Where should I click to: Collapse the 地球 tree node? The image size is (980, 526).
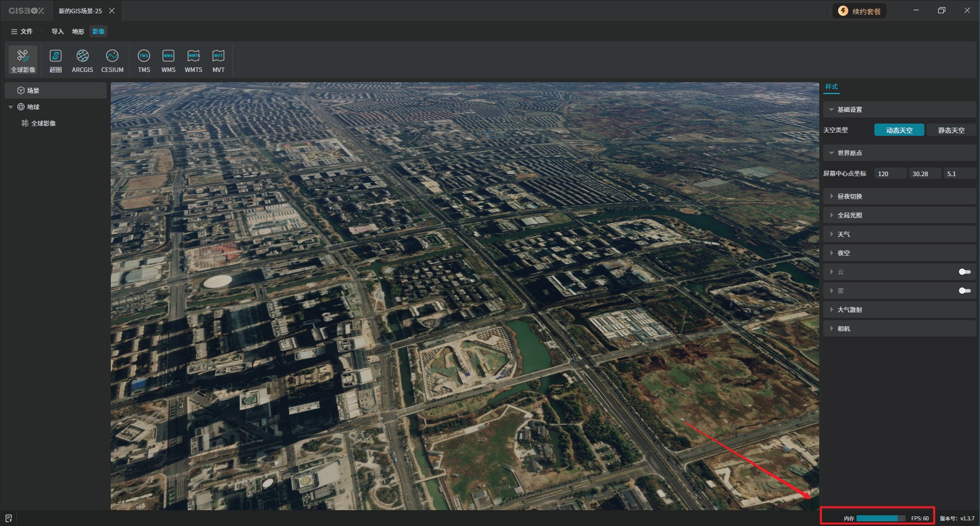coord(11,107)
